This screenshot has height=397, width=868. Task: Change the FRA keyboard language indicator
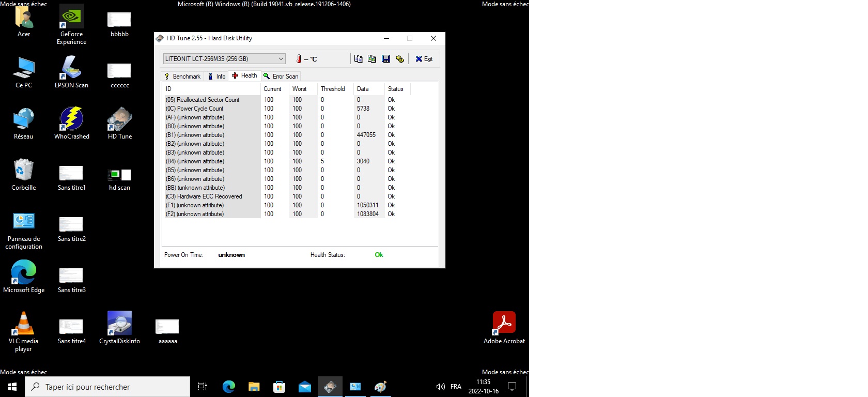pyautogui.click(x=456, y=387)
